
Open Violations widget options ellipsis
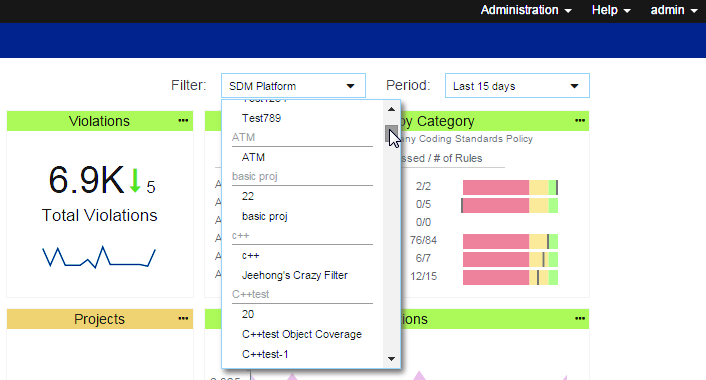click(x=183, y=121)
